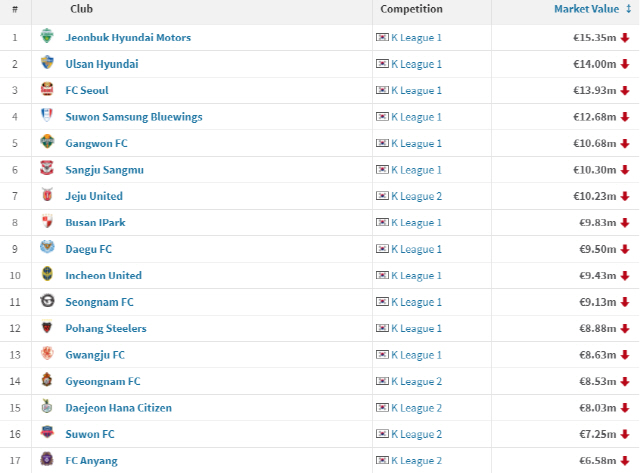Click the Ulsan Hyundai club crest
The width and height of the screenshot is (640, 473).
pos(47,62)
